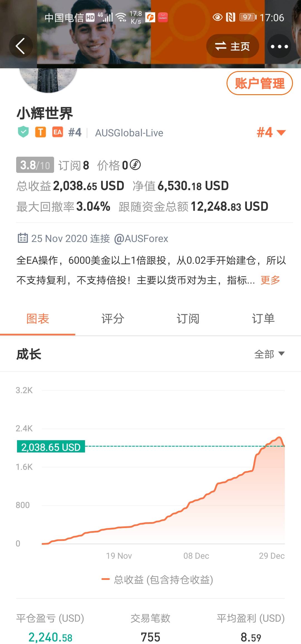Open the three-dot more options menu
Viewport: 301px width, 644px height.
(x=279, y=46)
